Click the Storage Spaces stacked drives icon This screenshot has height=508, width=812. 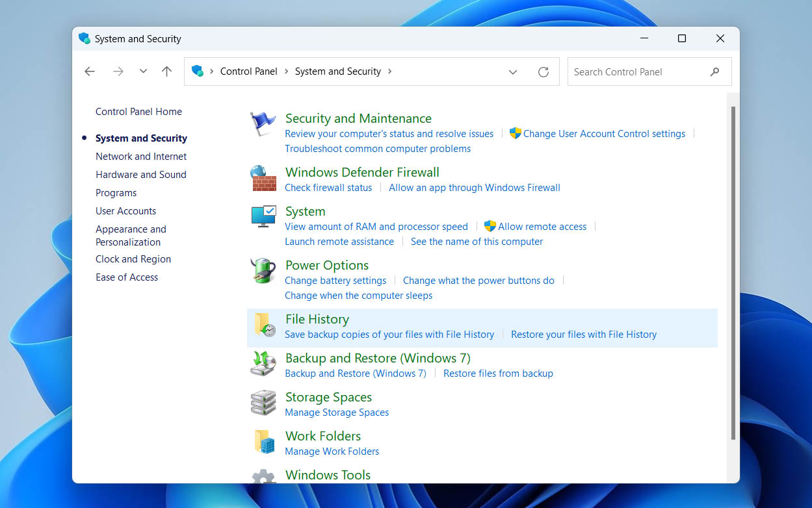(x=263, y=403)
